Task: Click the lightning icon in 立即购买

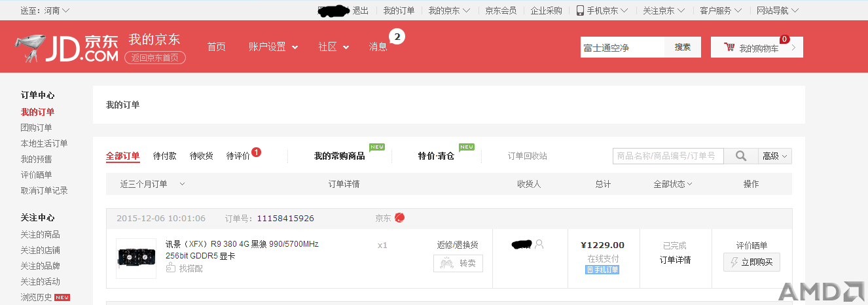Action: tap(734, 262)
